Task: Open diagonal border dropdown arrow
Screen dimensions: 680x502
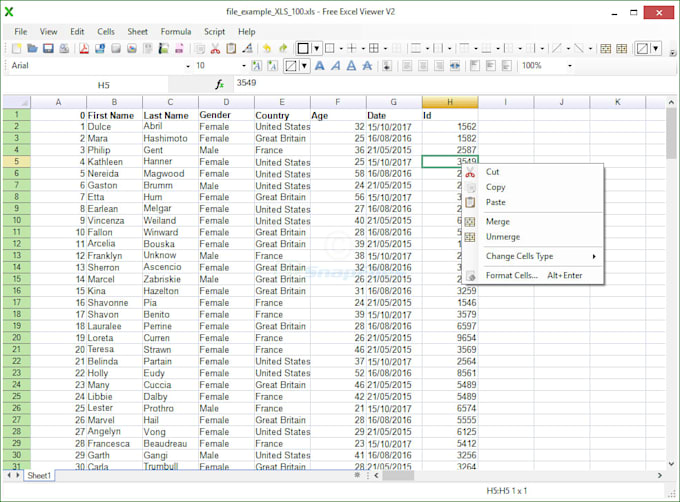Action: tap(568, 49)
